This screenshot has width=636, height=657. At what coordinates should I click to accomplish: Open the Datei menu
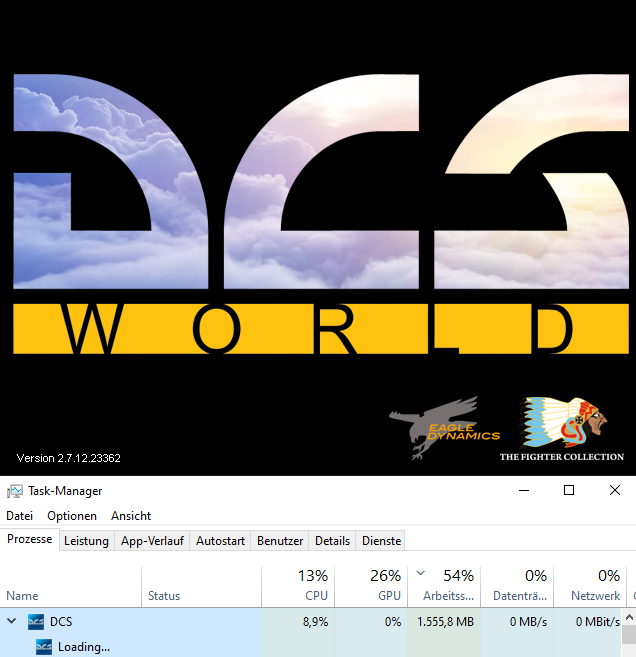(20, 516)
